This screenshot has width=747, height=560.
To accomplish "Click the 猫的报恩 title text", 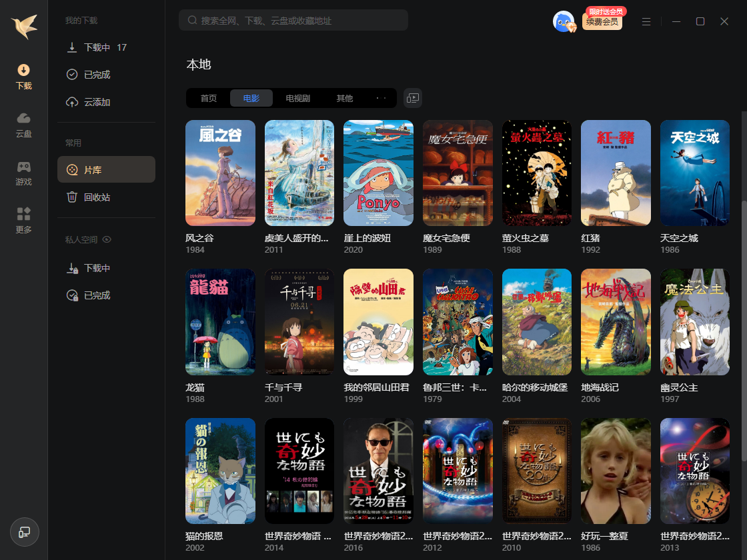I will pos(204,536).
